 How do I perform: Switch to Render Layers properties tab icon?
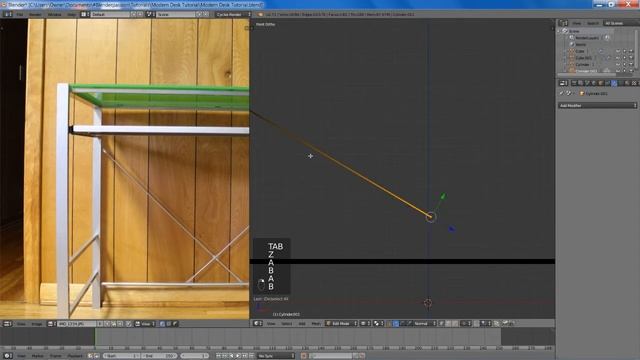pyautogui.click(x=581, y=83)
